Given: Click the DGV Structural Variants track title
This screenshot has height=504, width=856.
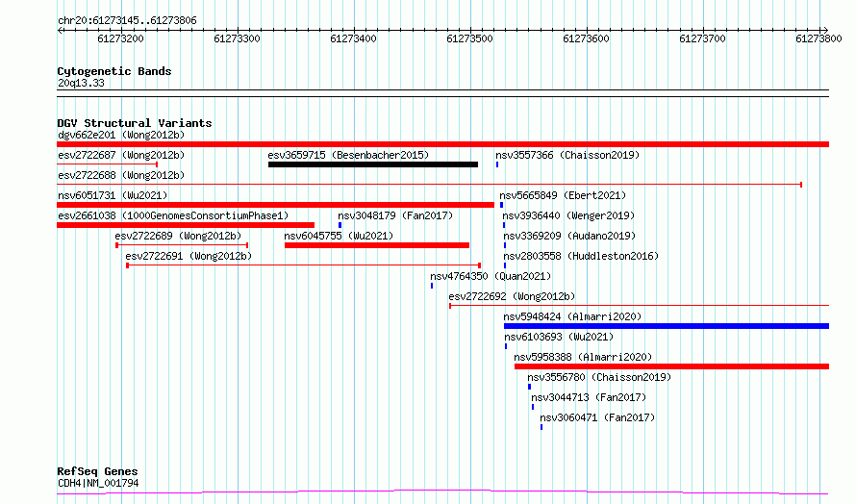Looking at the screenshot, I should (135, 123).
